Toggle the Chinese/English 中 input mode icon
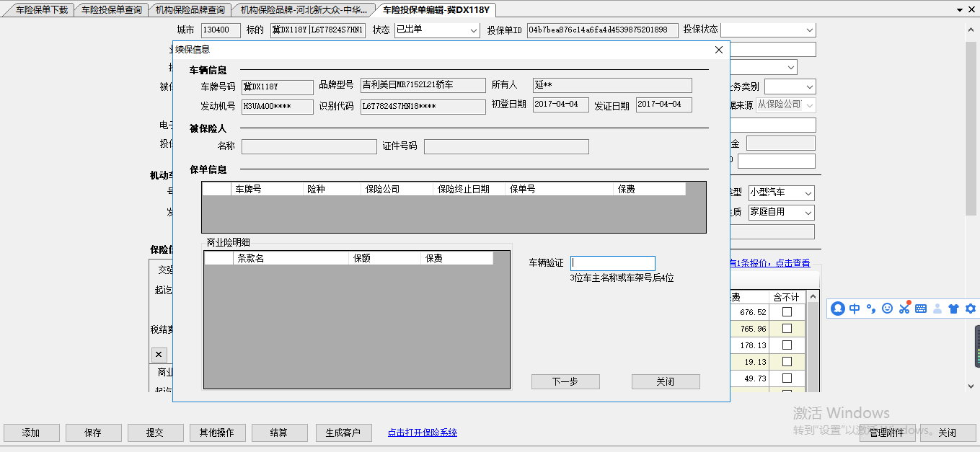980x452 pixels. point(855,309)
